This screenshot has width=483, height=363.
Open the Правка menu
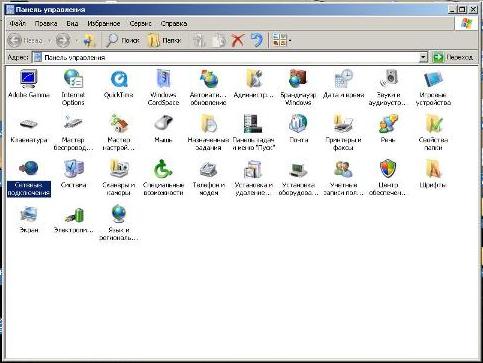(x=46, y=24)
